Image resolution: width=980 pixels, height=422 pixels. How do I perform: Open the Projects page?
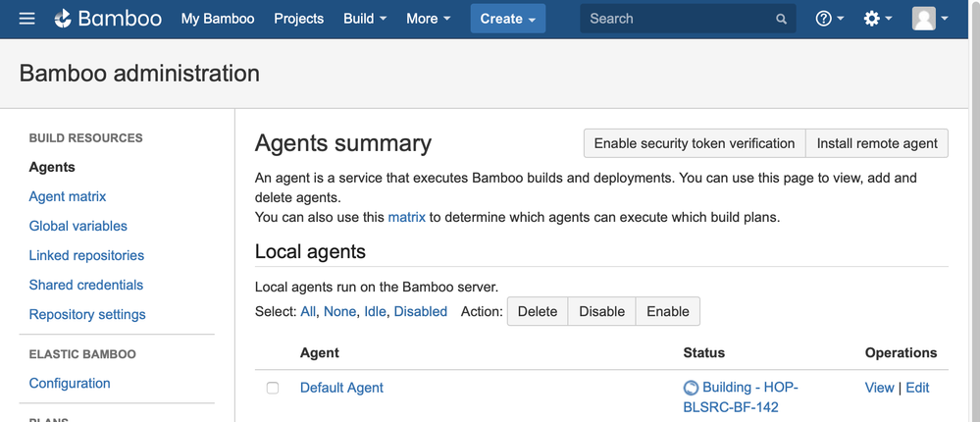tap(299, 19)
